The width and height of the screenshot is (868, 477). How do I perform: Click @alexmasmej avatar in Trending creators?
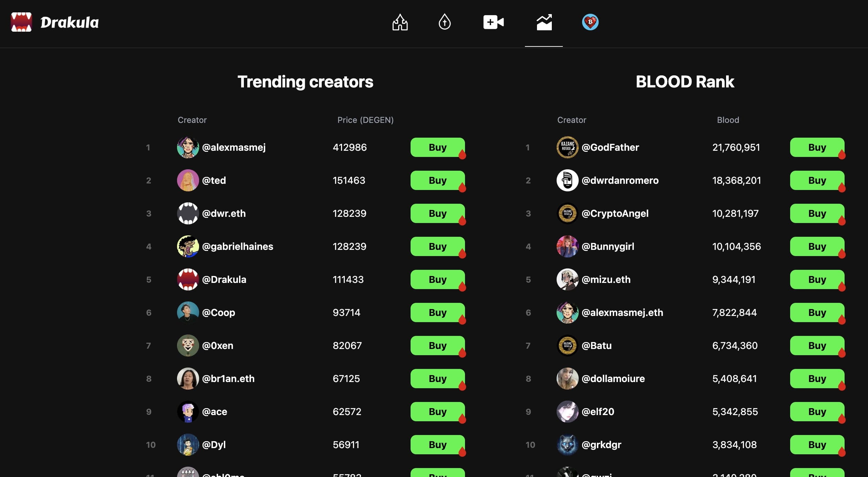coord(188,147)
